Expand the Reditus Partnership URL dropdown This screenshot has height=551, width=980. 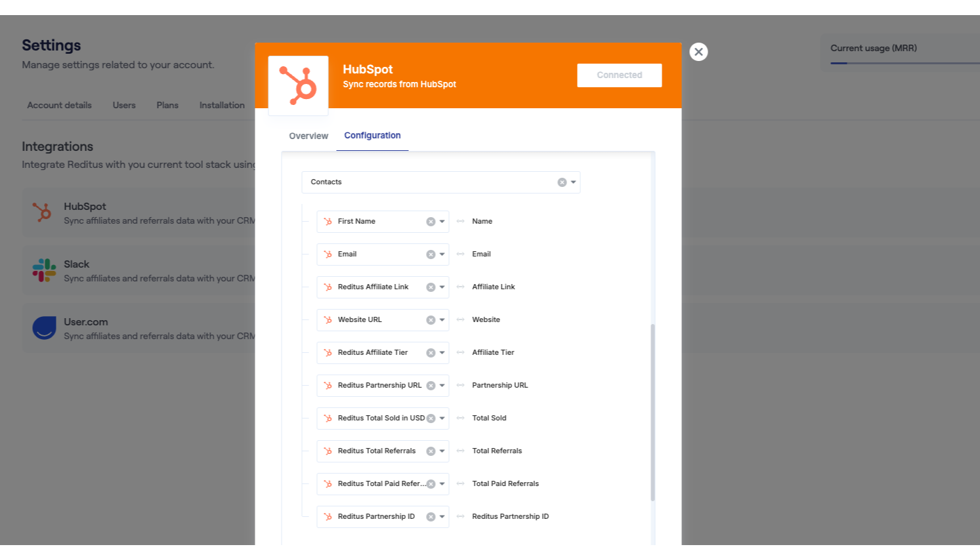[442, 386]
